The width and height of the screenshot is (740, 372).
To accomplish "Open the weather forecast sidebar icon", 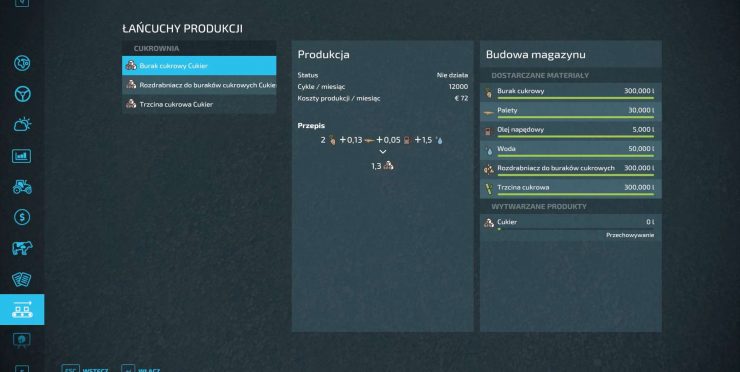I will [x=22, y=125].
